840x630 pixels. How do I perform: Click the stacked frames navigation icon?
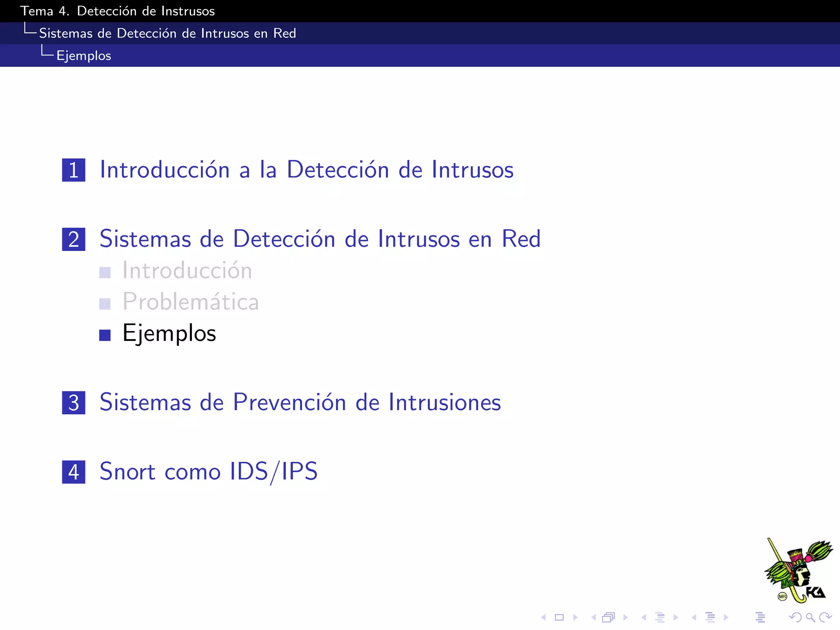click(609, 617)
